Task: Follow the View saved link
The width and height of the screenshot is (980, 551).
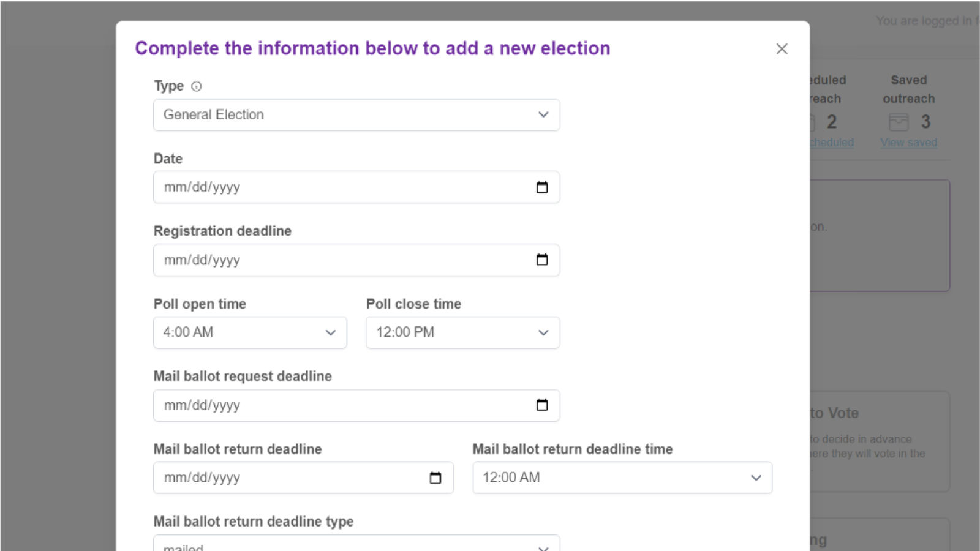Action: coord(908,142)
